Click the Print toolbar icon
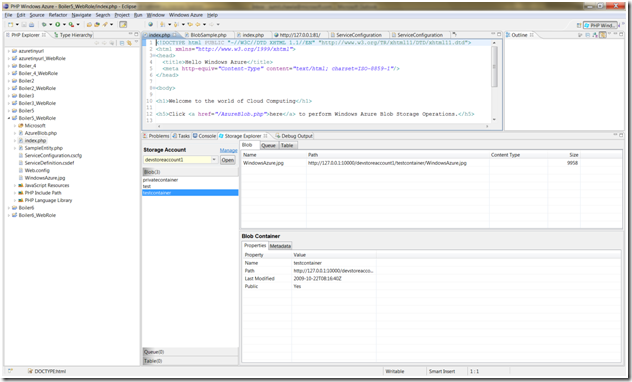 point(31,25)
